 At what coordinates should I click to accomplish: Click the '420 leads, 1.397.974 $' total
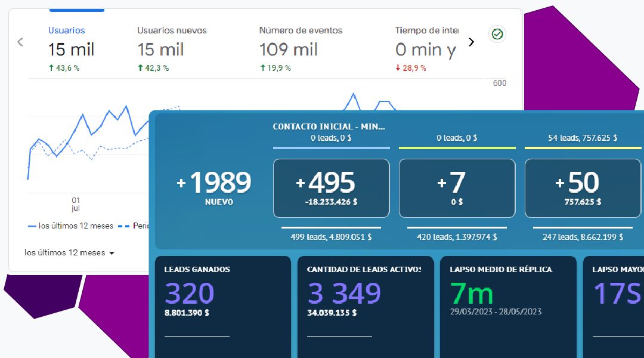pos(457,237)
